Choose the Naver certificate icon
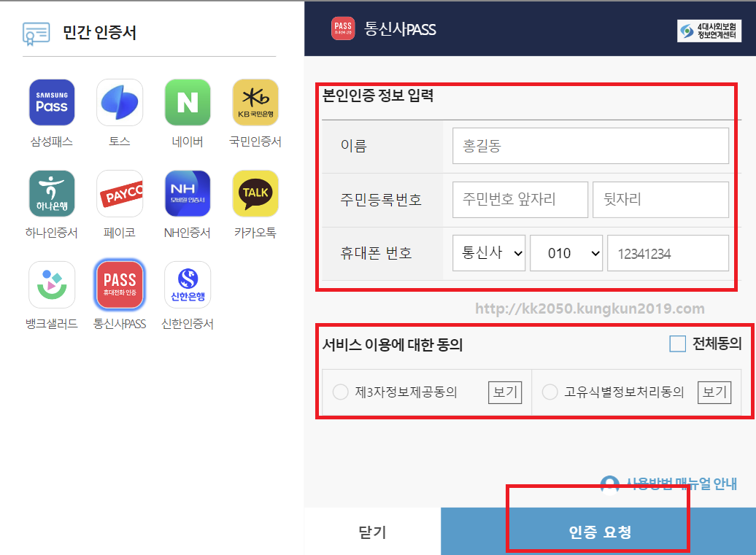 [x=188, y=102]
